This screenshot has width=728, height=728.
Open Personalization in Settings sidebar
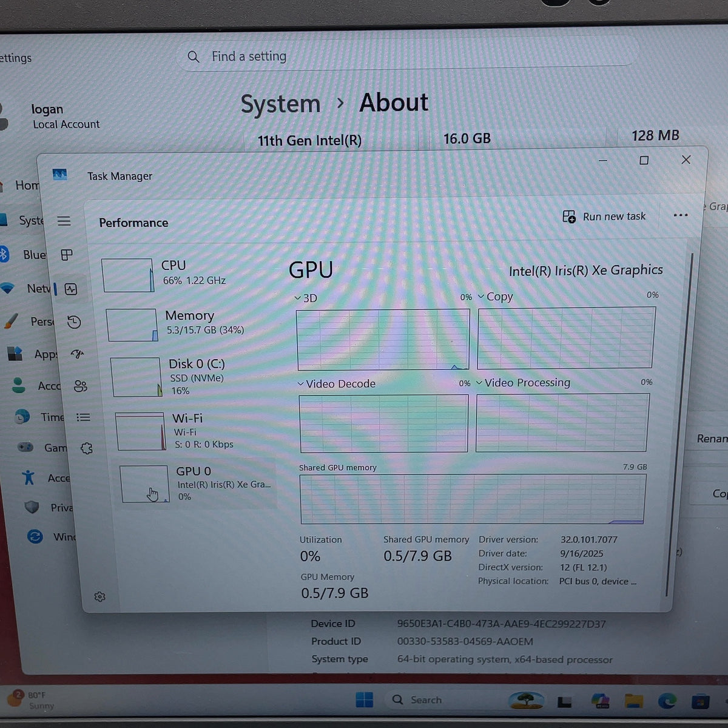click(x=29, y=321)
